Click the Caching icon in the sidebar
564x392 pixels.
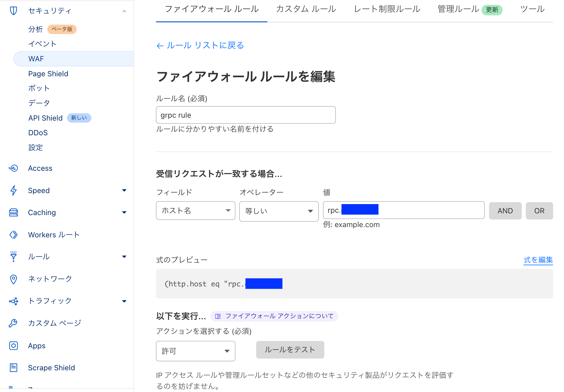point(13,212)
